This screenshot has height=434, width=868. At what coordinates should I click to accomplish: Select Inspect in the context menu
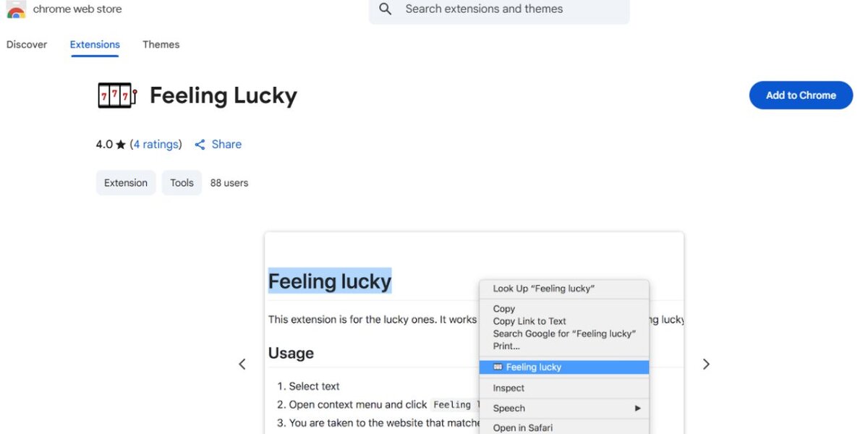coord(509,388)
